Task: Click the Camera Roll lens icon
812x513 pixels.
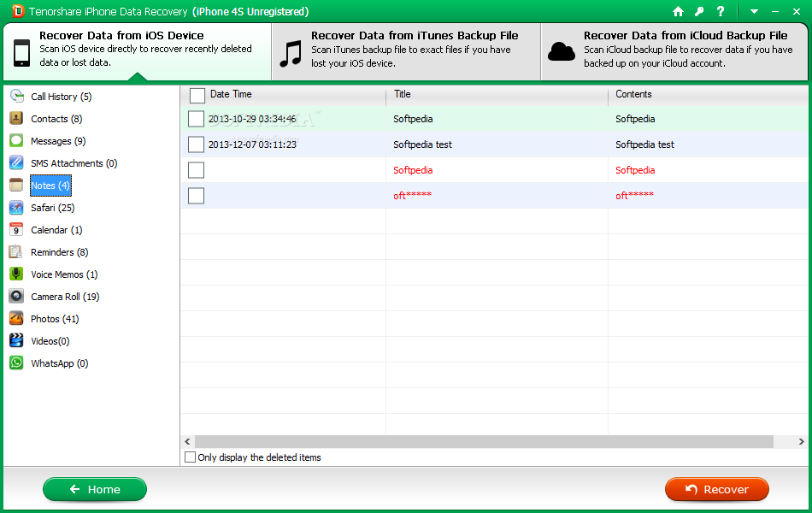Action: pyautogui.click(x=16, y=297)
